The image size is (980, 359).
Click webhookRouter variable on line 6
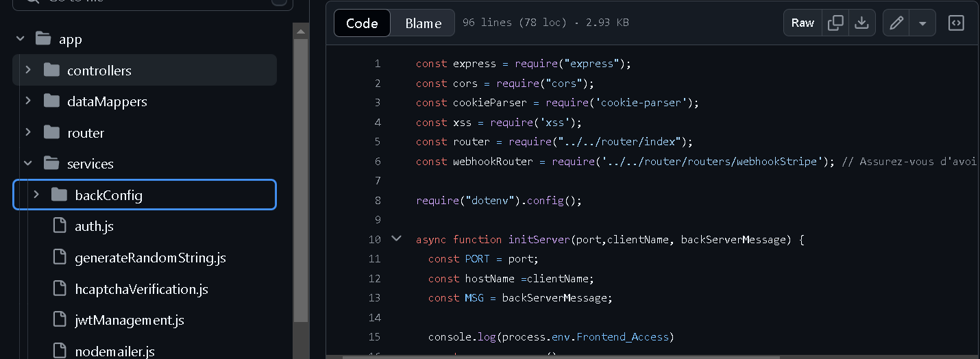[x=493, y=162]
